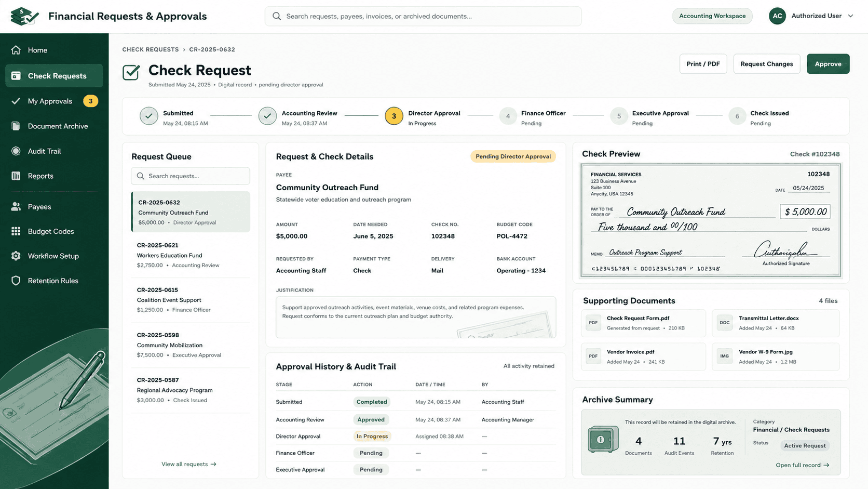This screenshot has width=868, height=489.
Task: Open the My Approvals menu item
Action: [54, 101]
